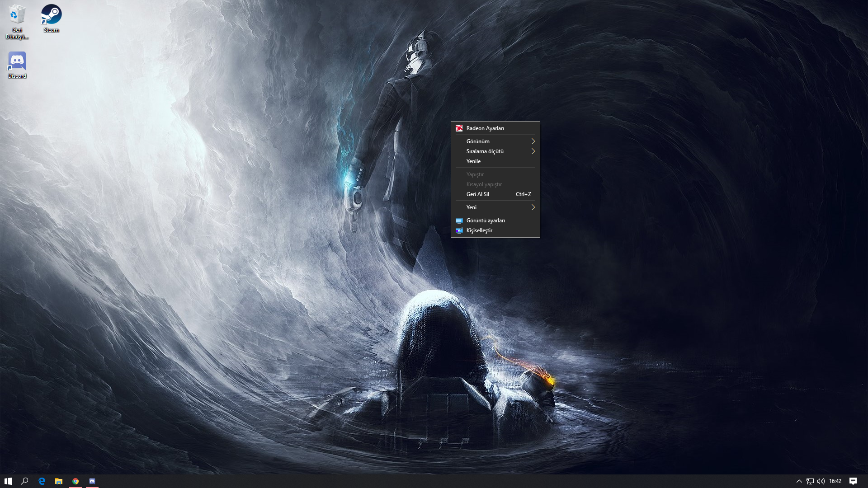This screenshot has height=488, width=868.
Task: Open Radeon Ayarları from context menu
Action: click(485, 128)
